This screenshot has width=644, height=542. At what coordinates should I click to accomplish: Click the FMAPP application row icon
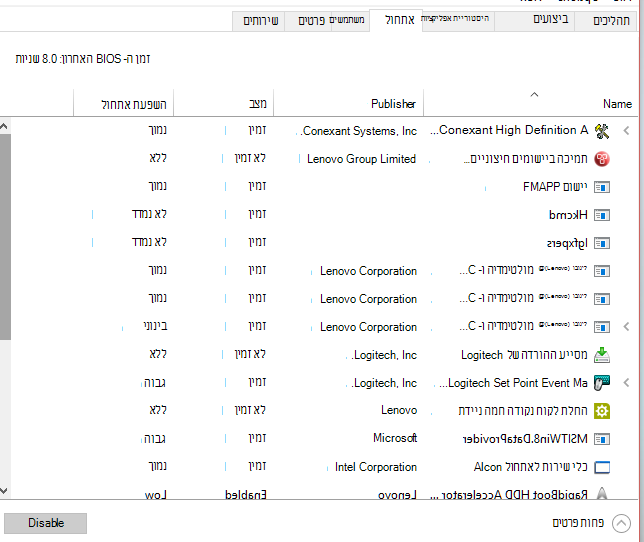602,187
